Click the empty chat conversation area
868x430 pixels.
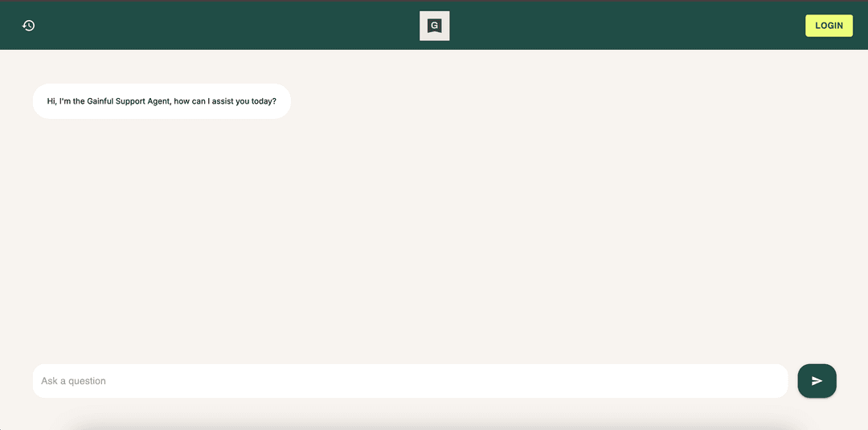(434, 241)
